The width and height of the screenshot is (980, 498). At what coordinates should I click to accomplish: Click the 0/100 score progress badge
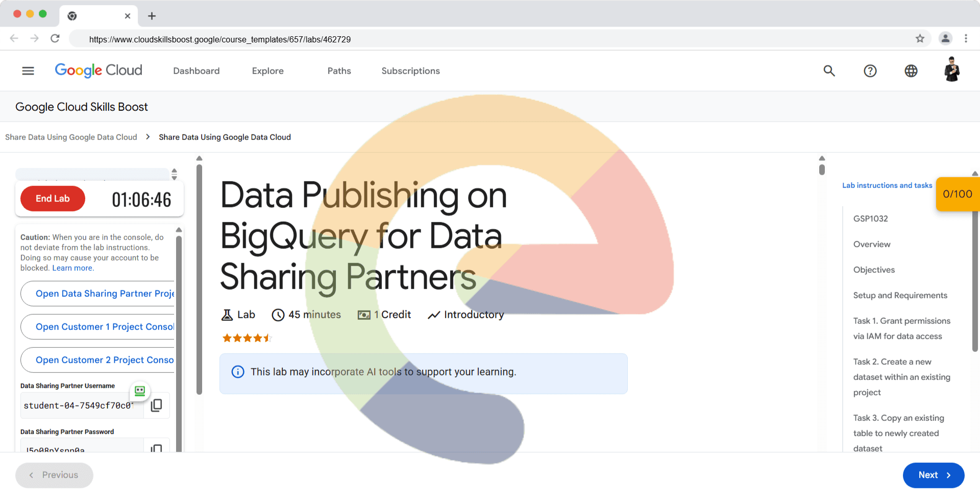(957, 194)
